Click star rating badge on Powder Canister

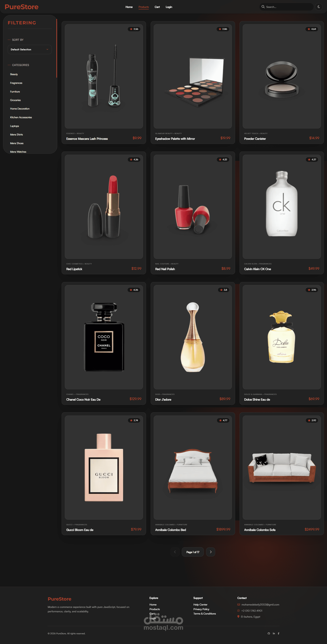[x=312, y=29]
